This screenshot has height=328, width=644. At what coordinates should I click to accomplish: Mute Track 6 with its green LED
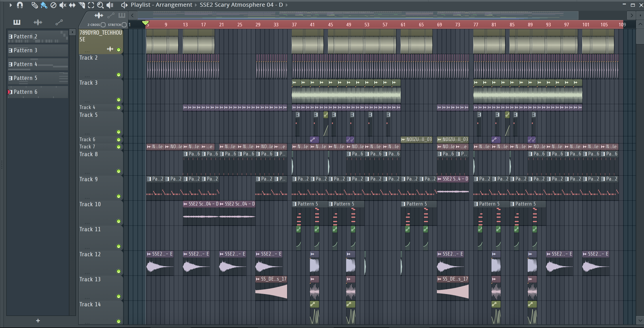(x=119, y=139)
